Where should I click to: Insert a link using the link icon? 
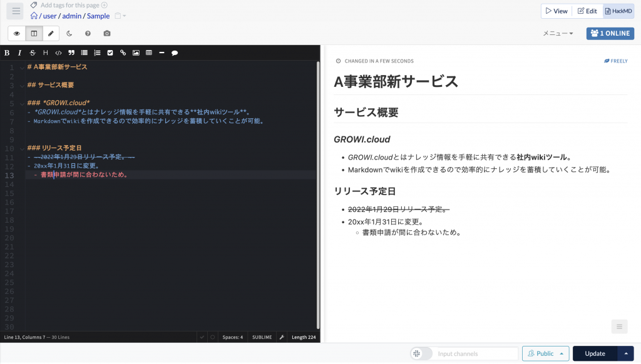click(x=123, y=53)
